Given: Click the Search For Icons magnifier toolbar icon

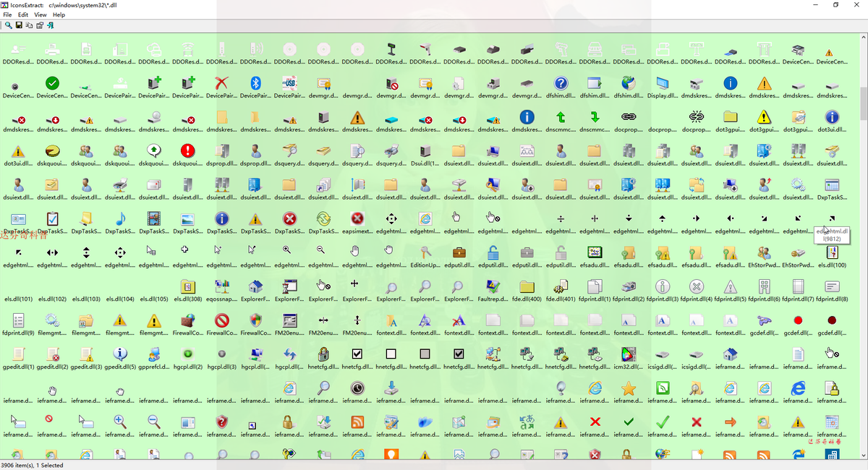Looking at the screenshot, I should [x=8, y=25].
